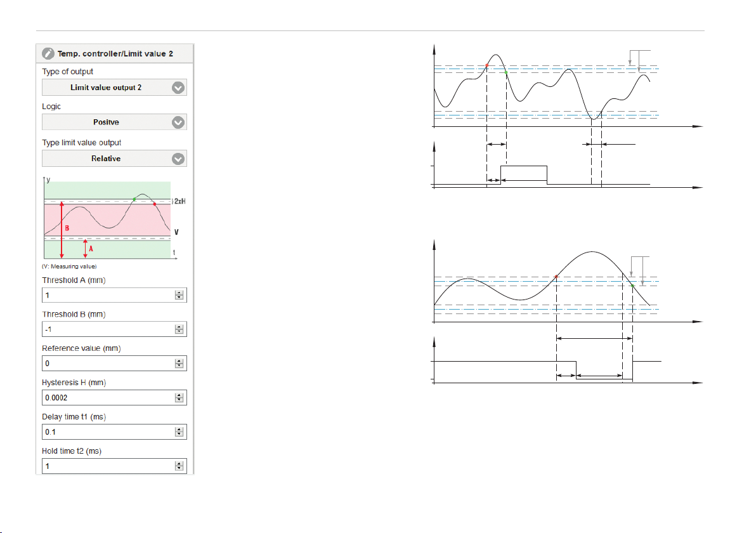756x533 pixels.
Task: Expand the Logic dropdown arrow
Action: point(178,122)
